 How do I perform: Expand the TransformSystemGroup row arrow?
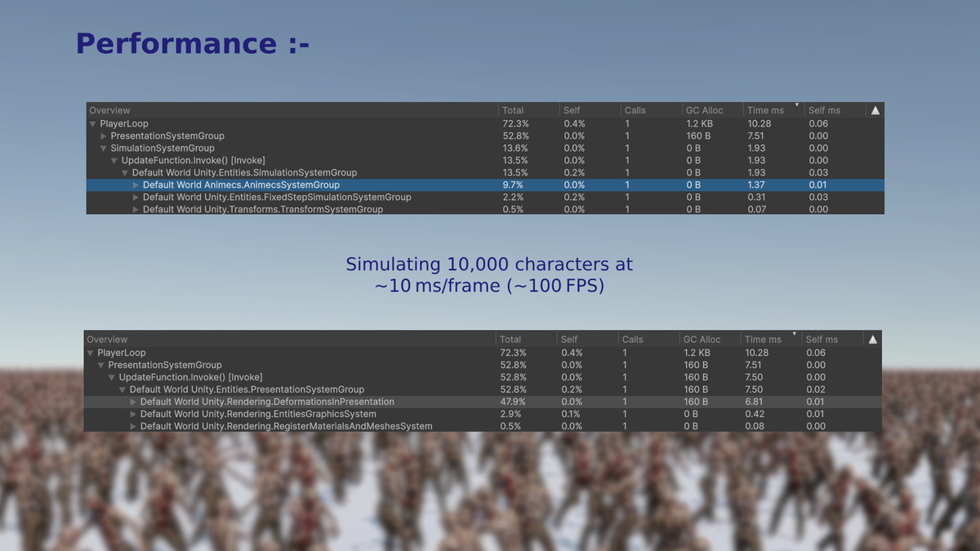coord(136,210)
